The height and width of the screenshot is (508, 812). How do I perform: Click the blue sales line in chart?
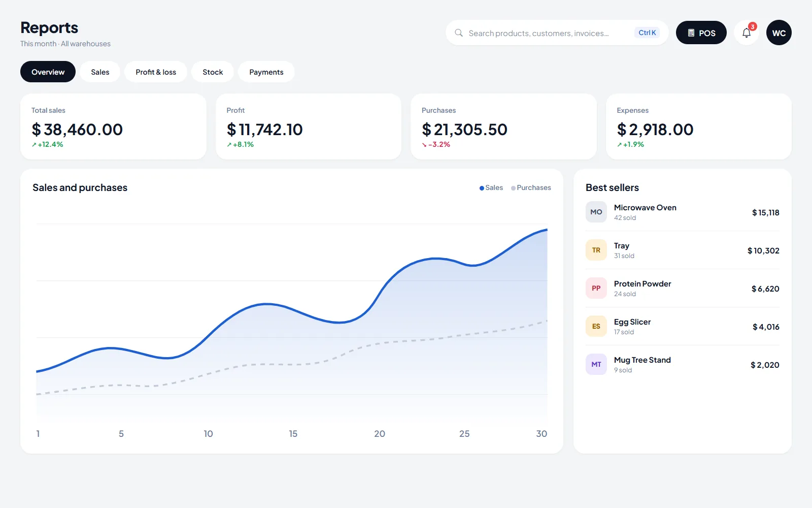click(x=267, y=304)
